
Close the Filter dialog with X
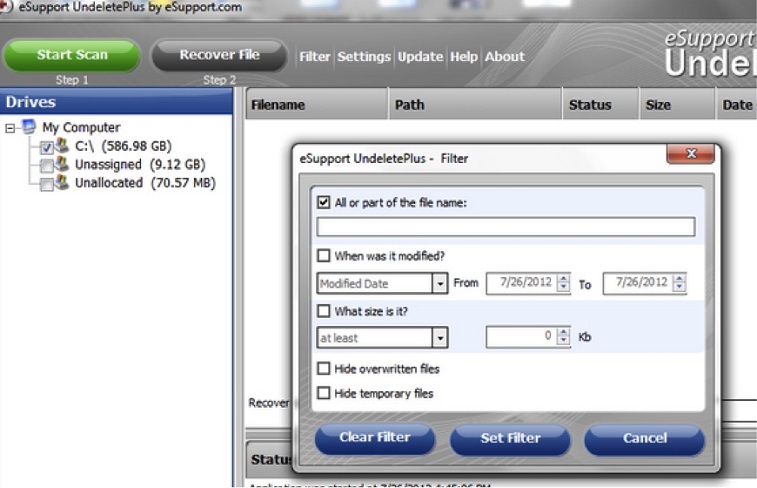690,153
